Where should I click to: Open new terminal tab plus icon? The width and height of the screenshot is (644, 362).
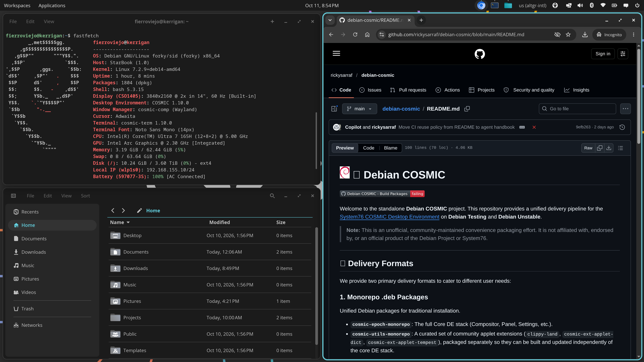(272, 21)
